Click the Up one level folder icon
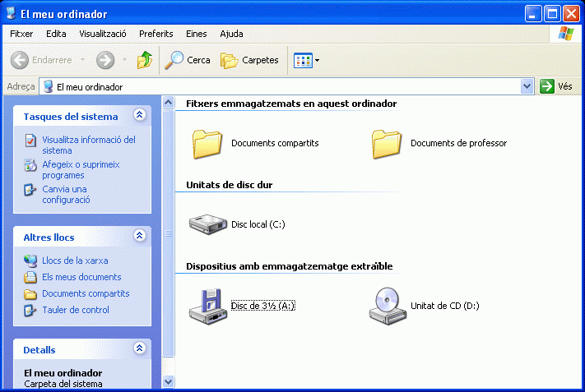The height and width of the screenshot is (392, 585). 145,60
